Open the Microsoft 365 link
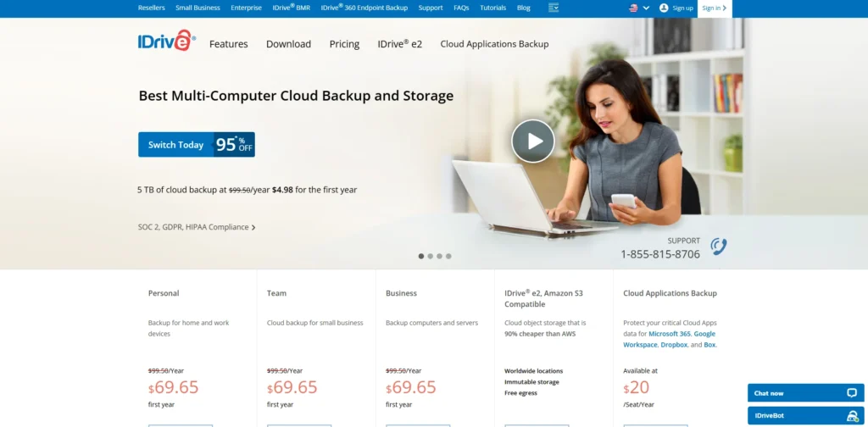868x427 pixels. coord(670,334)
